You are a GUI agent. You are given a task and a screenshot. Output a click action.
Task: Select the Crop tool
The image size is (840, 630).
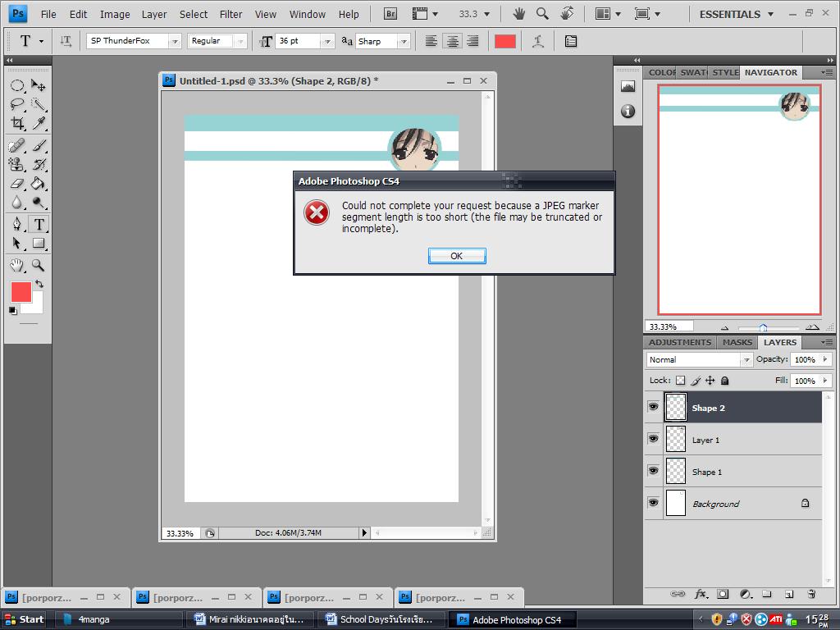pos(17,123)
